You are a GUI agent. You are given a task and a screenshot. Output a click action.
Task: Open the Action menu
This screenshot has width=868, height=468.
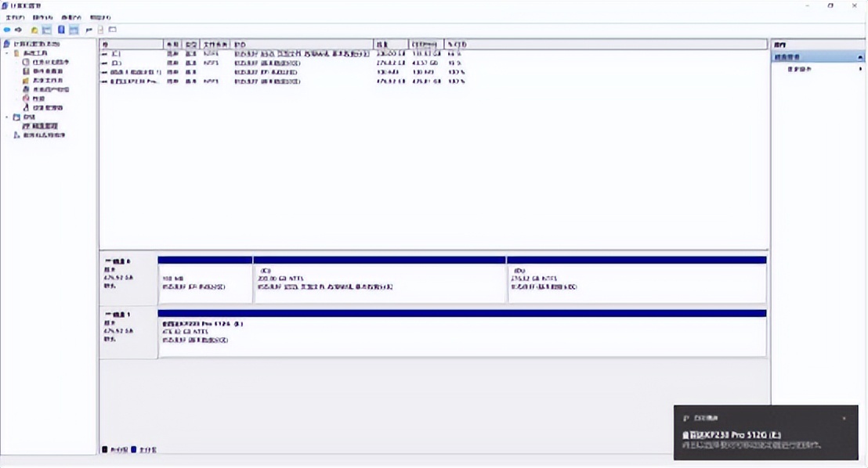point(42,16)
